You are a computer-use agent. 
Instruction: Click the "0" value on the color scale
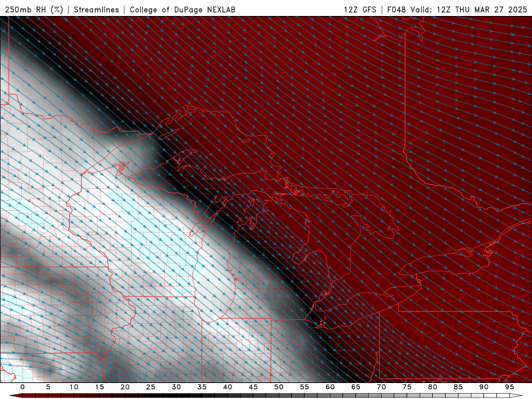point(23,387)
